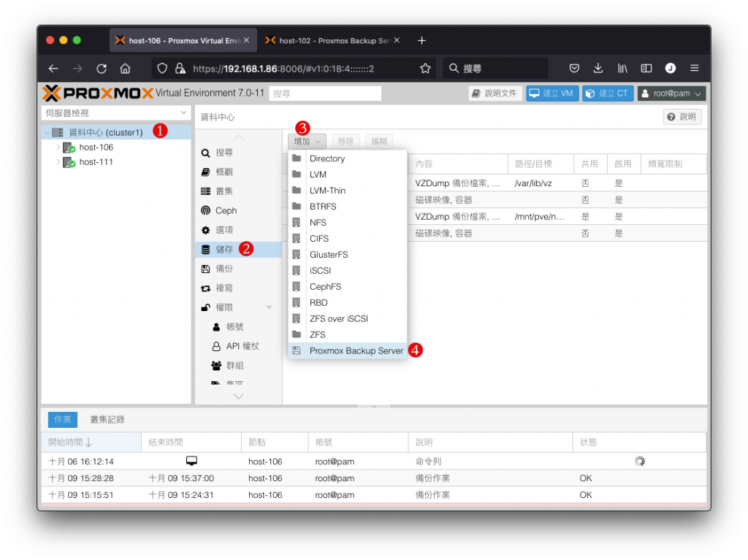Reload the page with the refresh icon
This screenshot has height=560, width=748.
pyautogui.click(x=101, y=69)
